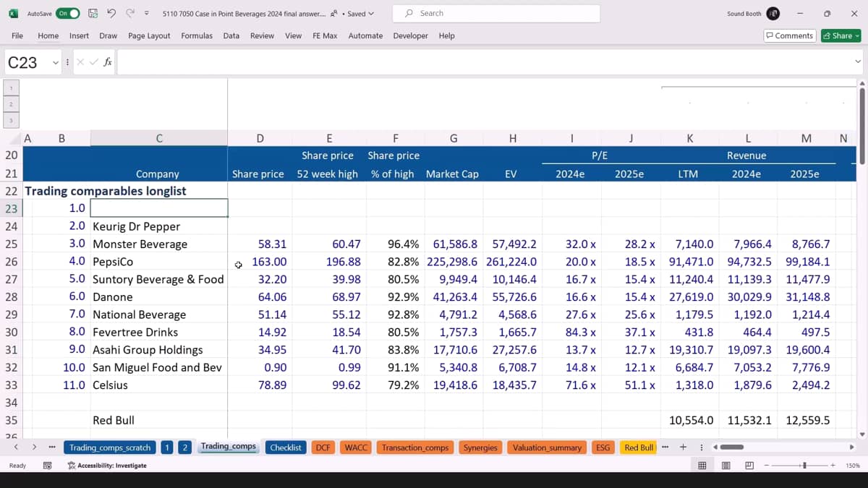Click Monster Beverage share price 58.31
The width and height of the screenshot is (868, 488).
(x=260, y=244)
